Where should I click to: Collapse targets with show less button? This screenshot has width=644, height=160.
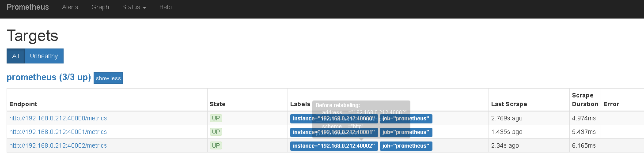click(x=108, y=78)
